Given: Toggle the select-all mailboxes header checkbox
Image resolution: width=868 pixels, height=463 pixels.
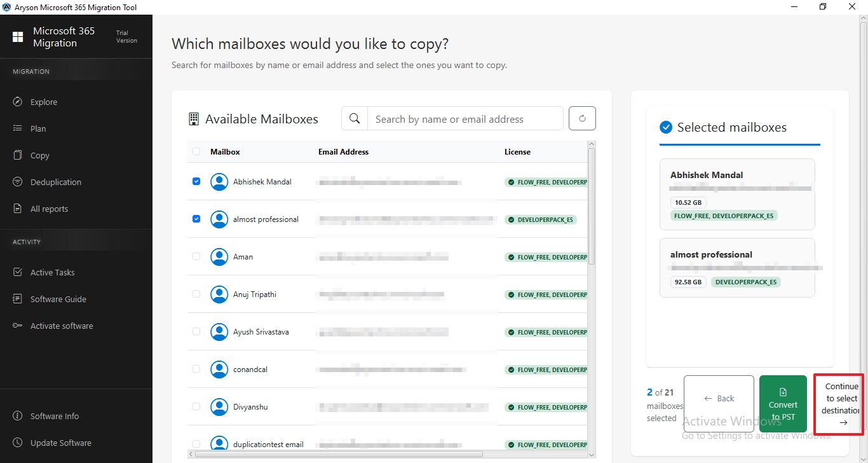Looking at the screenshot, I should pos(196,151).
